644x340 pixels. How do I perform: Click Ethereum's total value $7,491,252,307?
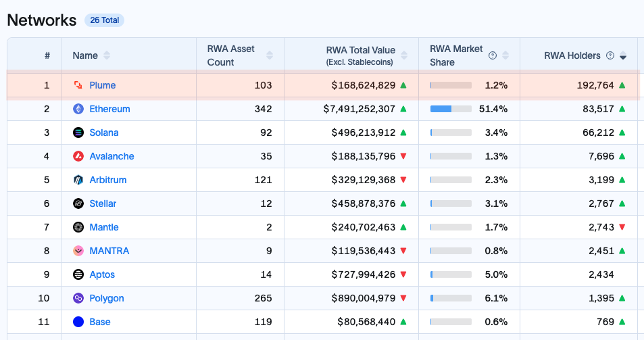click(360, 109)
